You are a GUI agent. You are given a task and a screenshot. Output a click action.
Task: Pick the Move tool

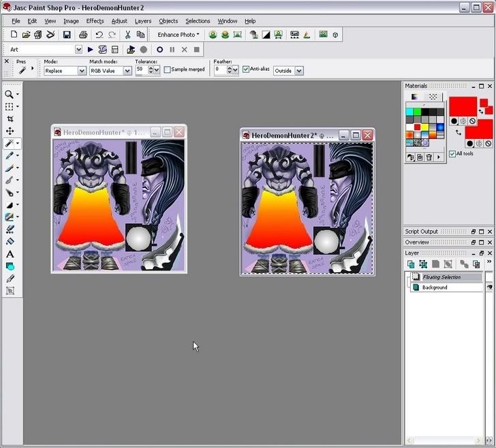click(10, 131)
